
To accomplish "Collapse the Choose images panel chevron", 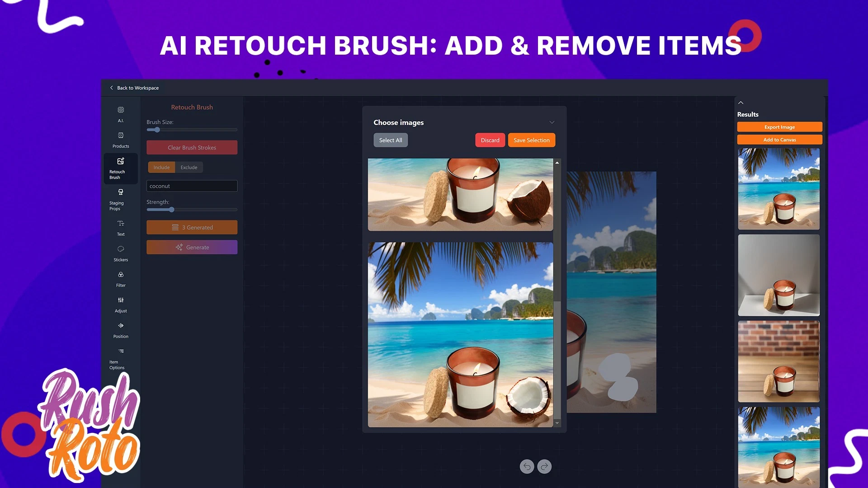I will [x=552, y=122].
